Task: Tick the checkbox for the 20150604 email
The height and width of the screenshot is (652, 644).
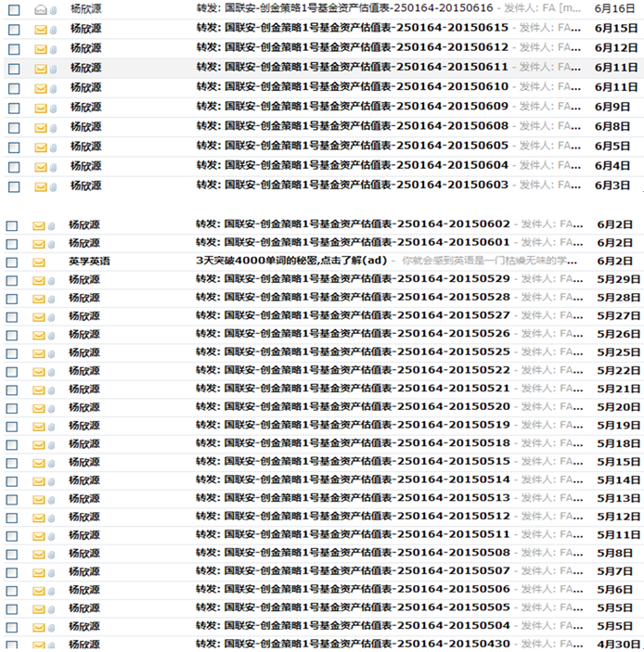Action: [x=13, y=167]
